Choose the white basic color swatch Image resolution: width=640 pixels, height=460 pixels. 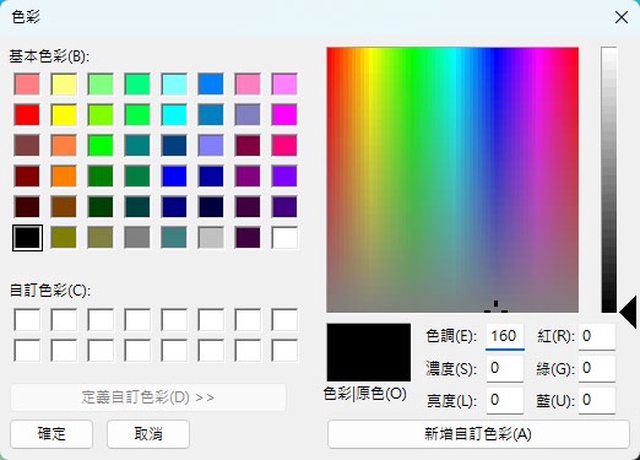click(x=285, y=238)
